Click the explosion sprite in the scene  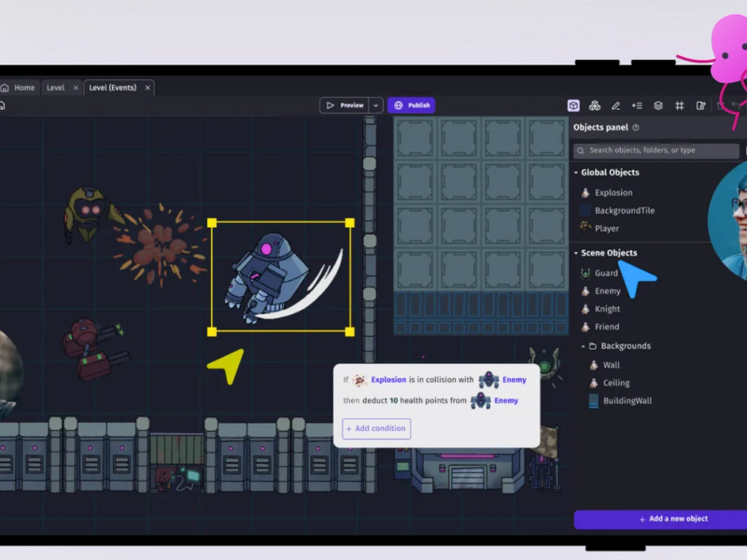pos(161,246)
